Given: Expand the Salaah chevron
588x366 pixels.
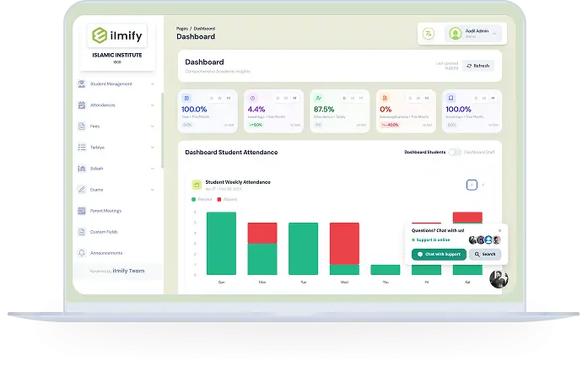Looking at the screenshot, I should click(152, 169).
